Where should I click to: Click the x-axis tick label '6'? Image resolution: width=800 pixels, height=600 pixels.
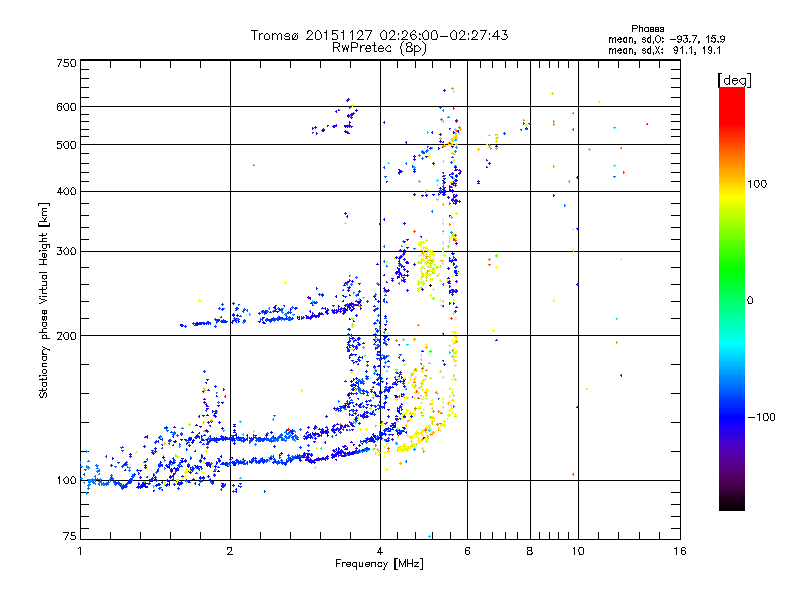467,551
